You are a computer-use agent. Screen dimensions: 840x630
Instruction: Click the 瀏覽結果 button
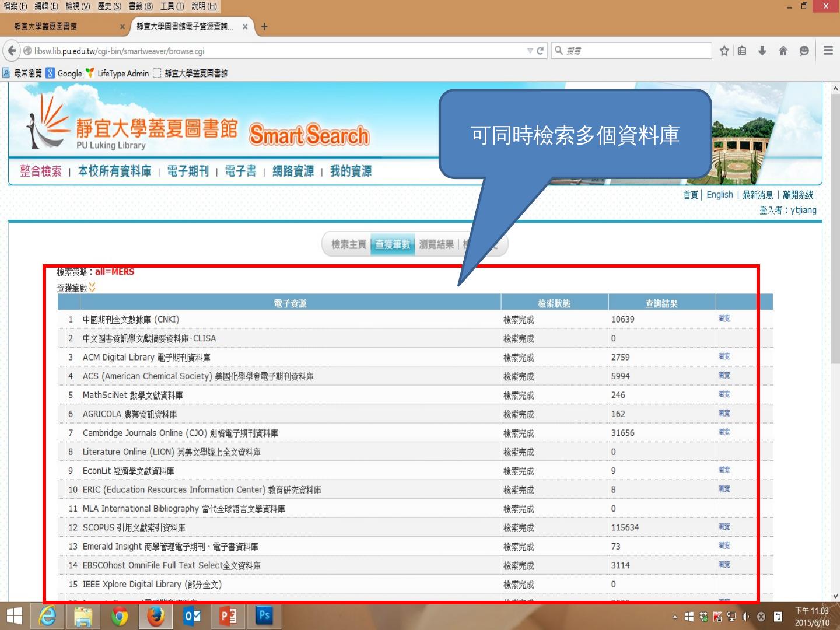436,244
